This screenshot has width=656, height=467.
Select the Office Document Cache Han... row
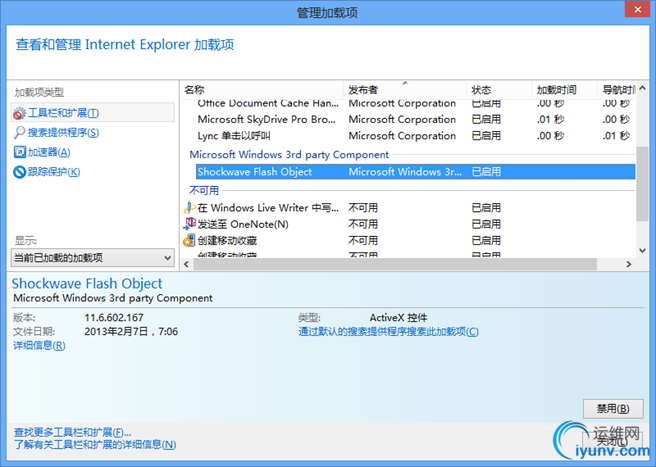(x=415, y=103)
